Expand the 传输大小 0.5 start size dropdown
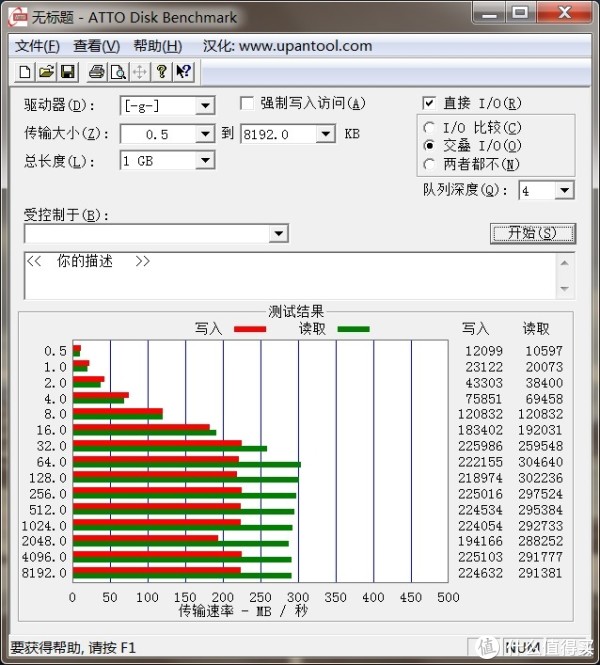The width and height of the screenshot is (600, 665). [205, 134]
